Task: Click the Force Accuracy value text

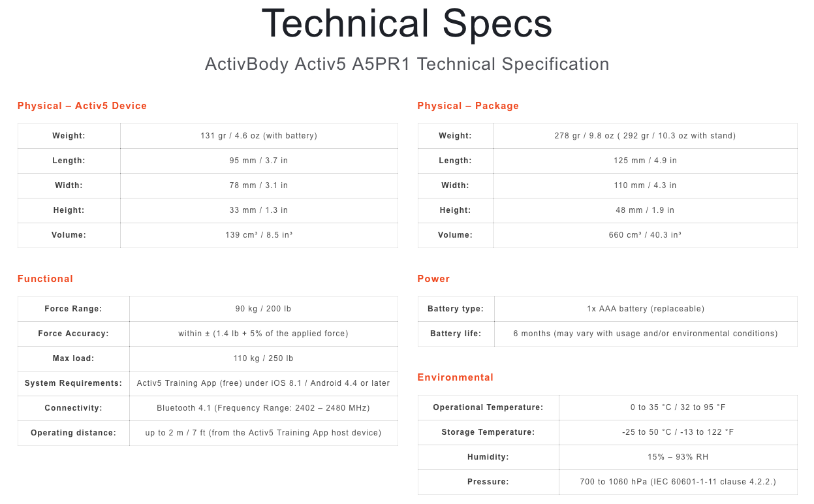Action: point(263,334)
